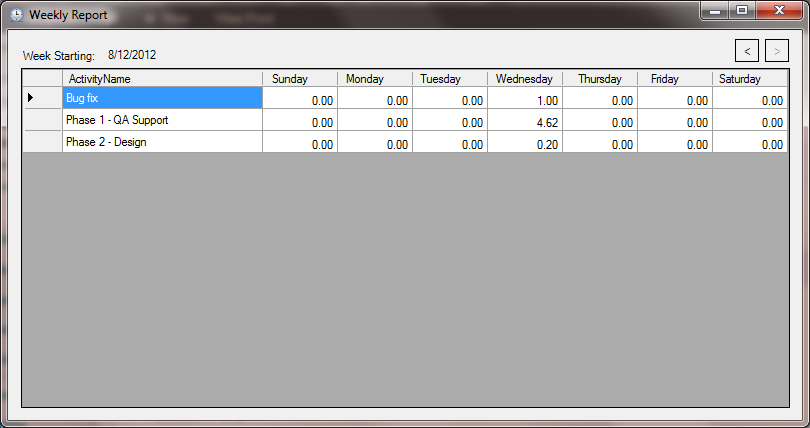This screenshot has height=428, width=810.
Task: Click the clock icon in title bar
Action: coord(17,14)
